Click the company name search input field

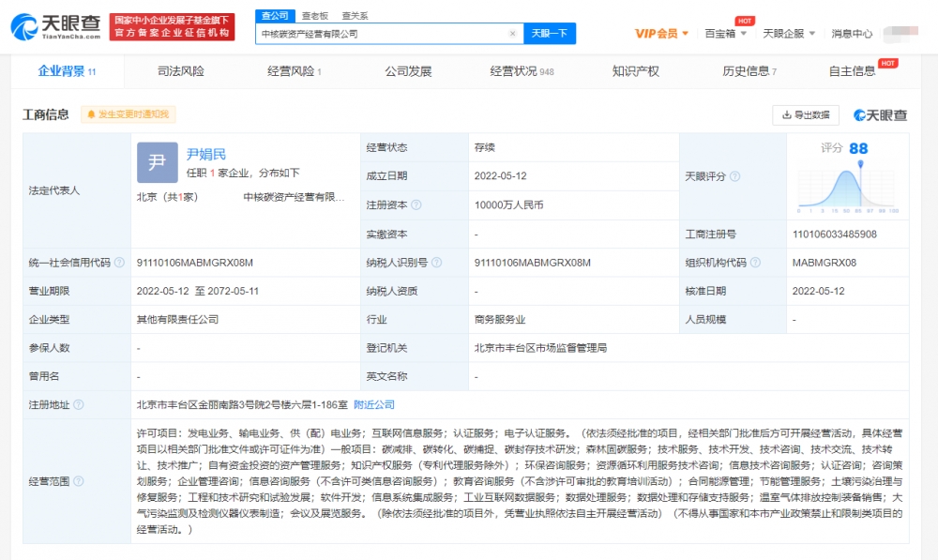point(385,34)
